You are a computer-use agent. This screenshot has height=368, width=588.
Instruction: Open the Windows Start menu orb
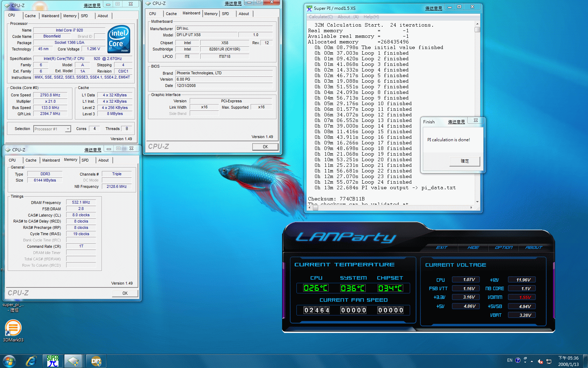pyautogui.click(x=9, y=361)
